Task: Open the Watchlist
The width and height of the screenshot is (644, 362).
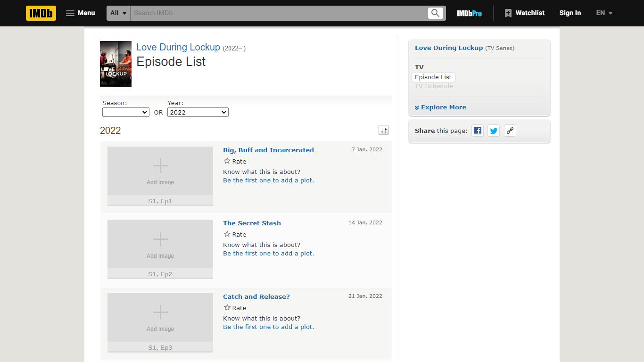Action: (524, 13)
